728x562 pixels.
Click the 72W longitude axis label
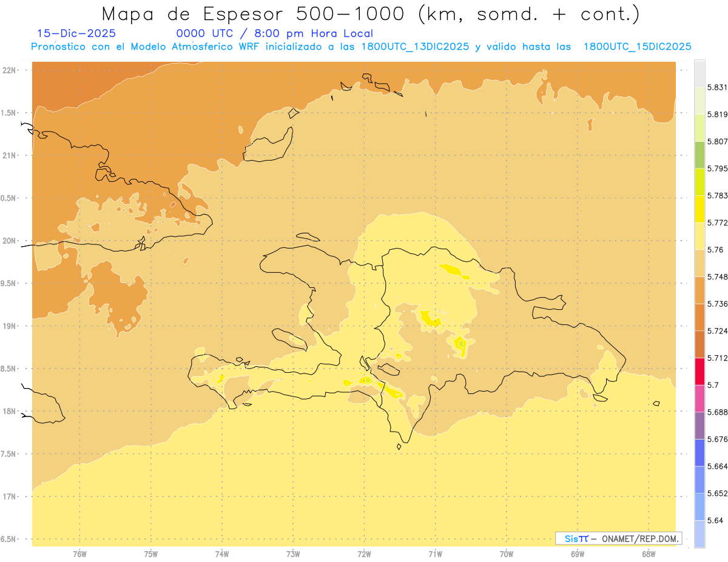coord(364,554)
